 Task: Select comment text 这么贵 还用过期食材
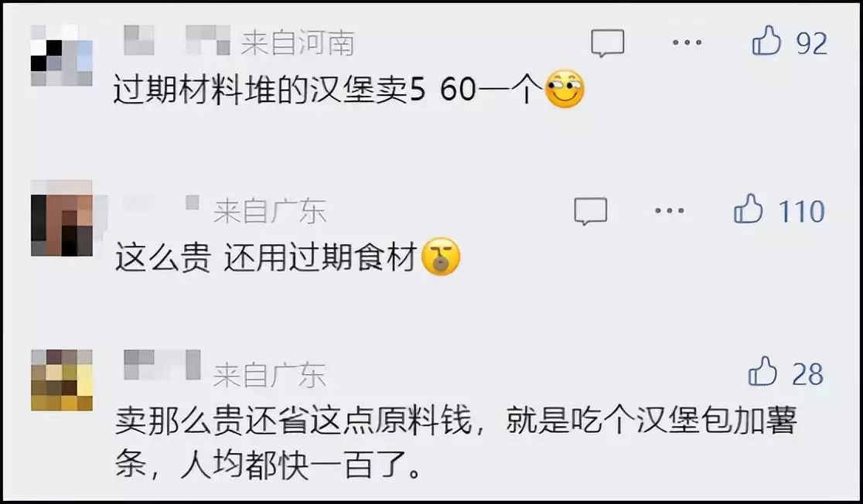point(266,258)
